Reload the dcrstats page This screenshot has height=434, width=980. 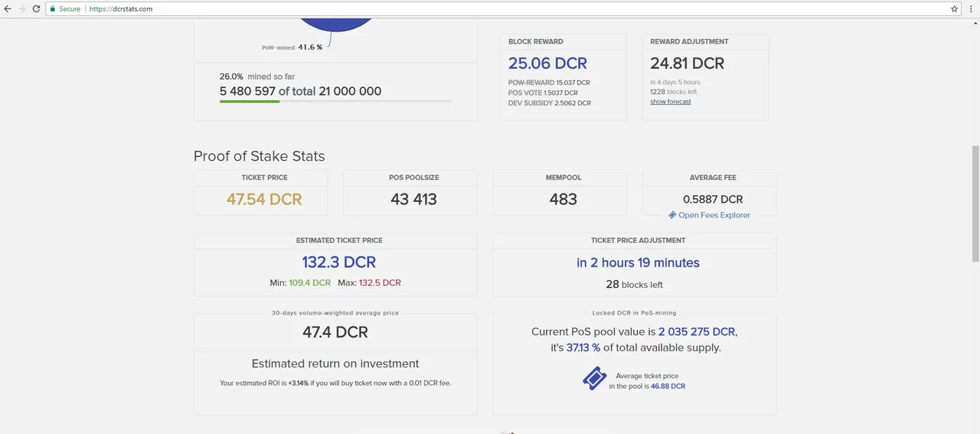(36, 8)
